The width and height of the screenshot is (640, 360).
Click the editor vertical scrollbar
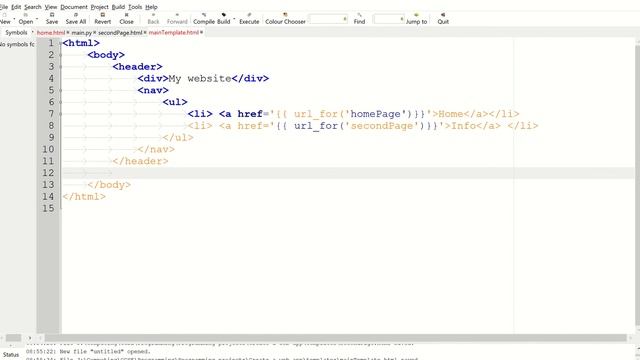coord(637,184)
